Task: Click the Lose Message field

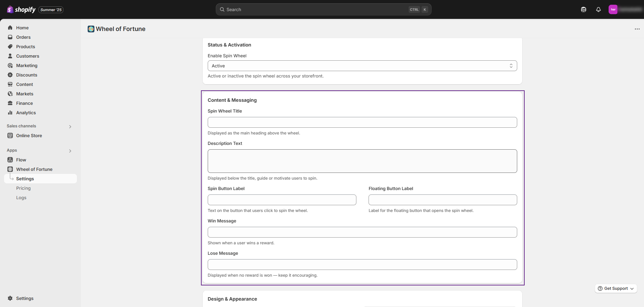Action: [x=362, y=265]
